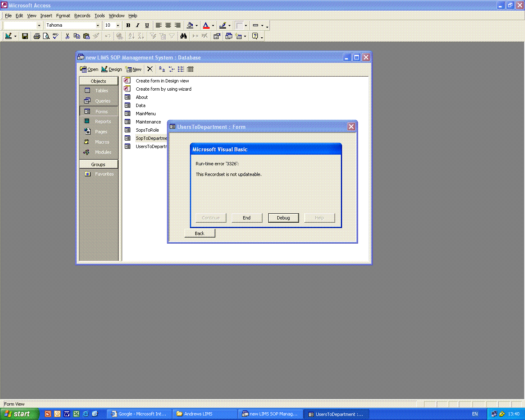Open the Object selector combo box
Viewport: 525px width, 420px height.
39,25
